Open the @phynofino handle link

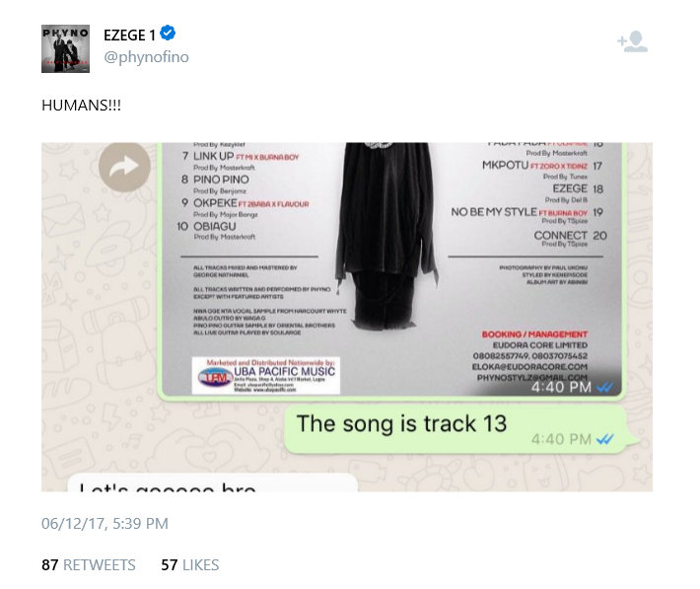click(x=146, y=57)
